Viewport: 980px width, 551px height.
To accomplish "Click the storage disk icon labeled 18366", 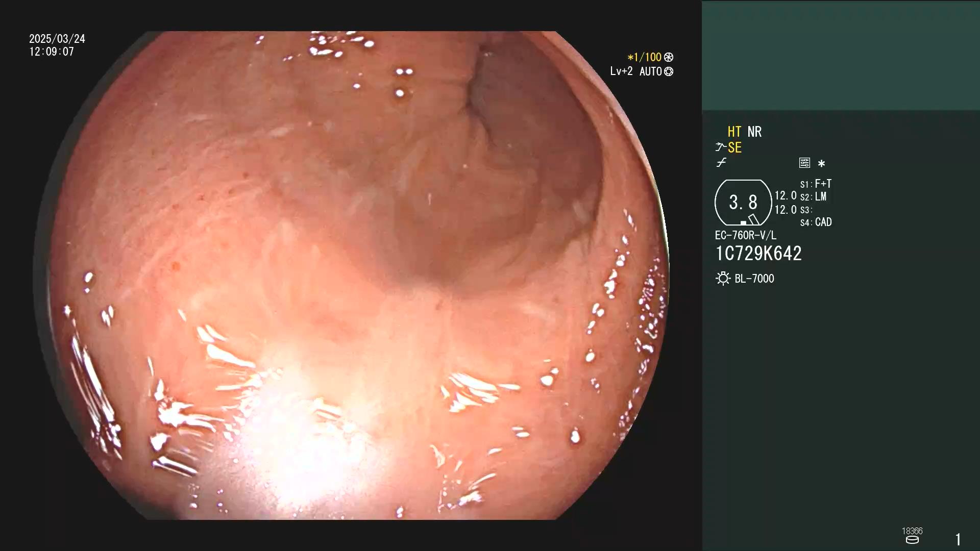I will [x=912, y=540].
